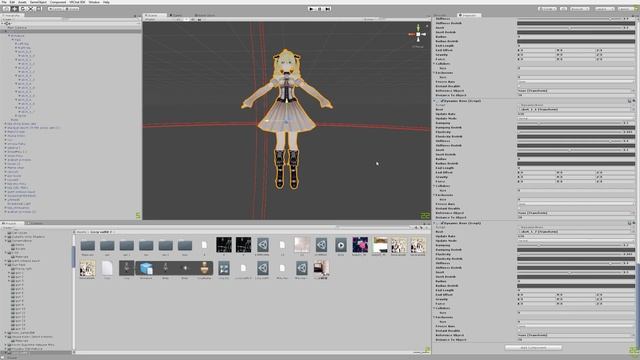Select the blue cube prefab asset in Project
This screenshot has width=640, height=360.
146,268
